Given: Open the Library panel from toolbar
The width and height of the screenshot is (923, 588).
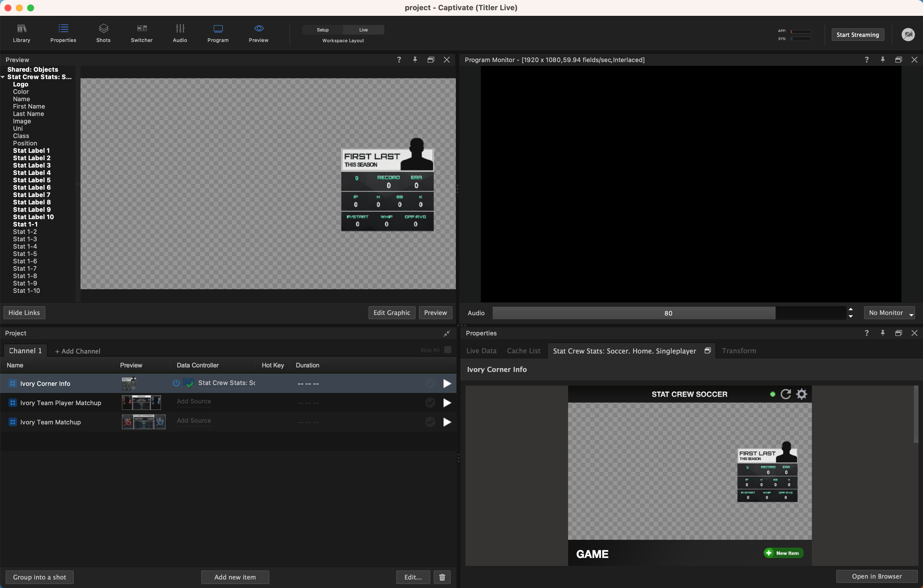Looking at the screenshot, I should pyautogui.click(x=22, y=33).
